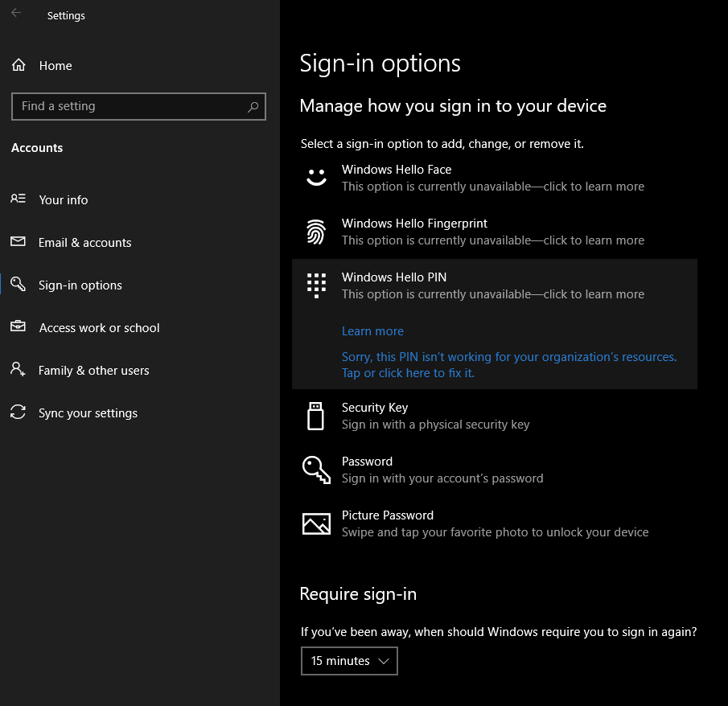
Task: Click the Learn more link
Action: tap(372, 330)
